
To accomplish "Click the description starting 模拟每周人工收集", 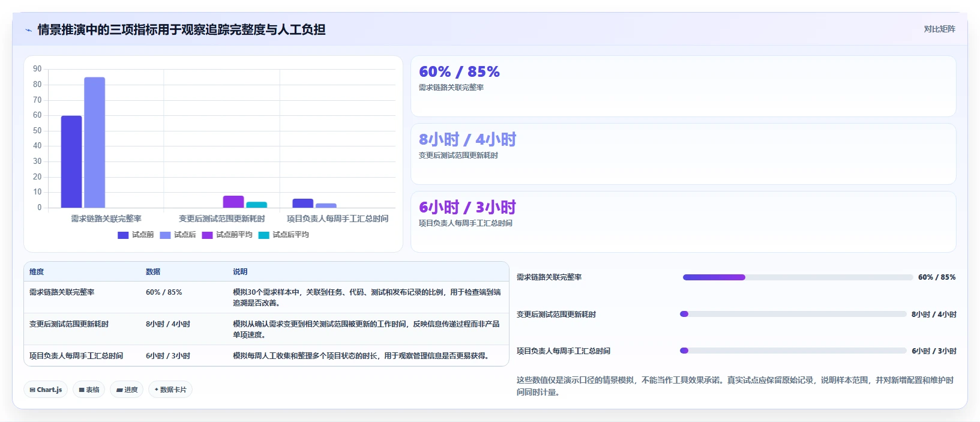I will click(x=361, y=356).
